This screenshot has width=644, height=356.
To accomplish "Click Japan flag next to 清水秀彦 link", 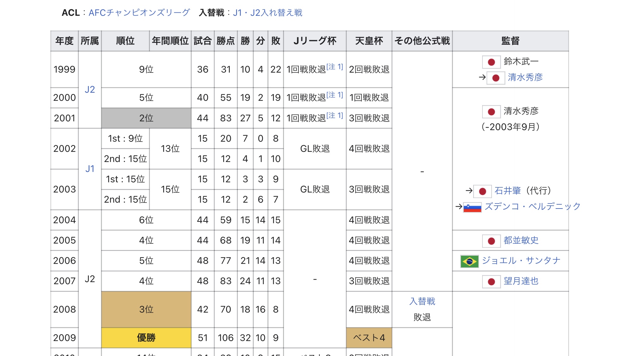I will coord(495,78).
